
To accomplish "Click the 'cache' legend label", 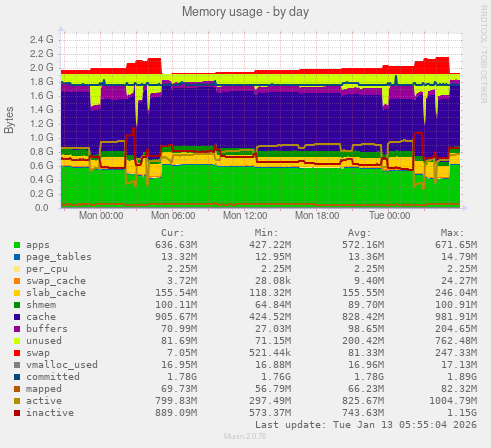I will click(x=41, y=317).
